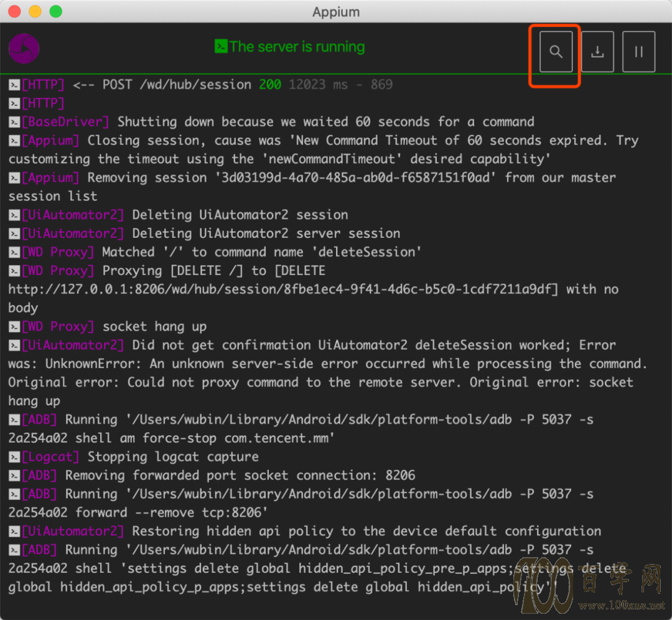Download the raw server logs

pos(597,52)
